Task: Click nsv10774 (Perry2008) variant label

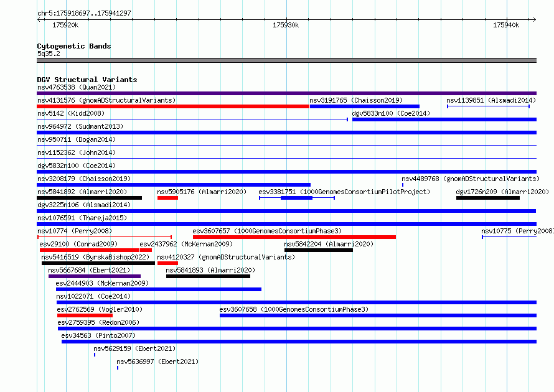Action: click(x=75, y=231)
